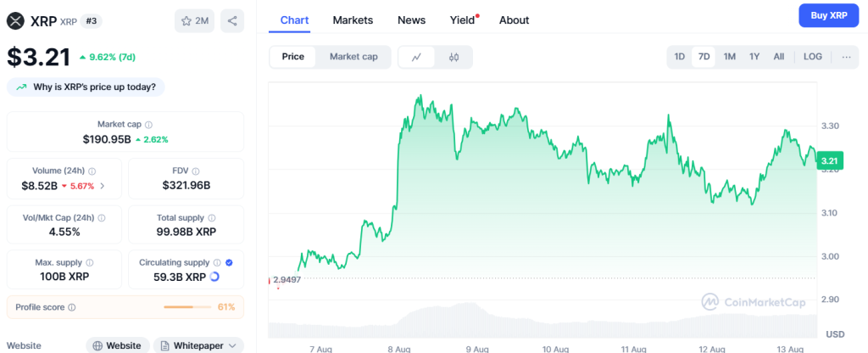Click the share icon button
This screenshot has width=868, height=353.
point(232,20)
